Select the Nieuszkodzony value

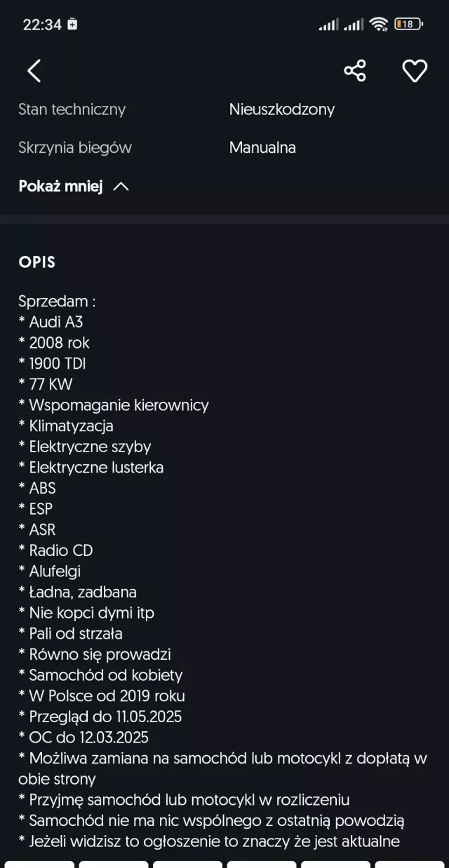[281, 109]
